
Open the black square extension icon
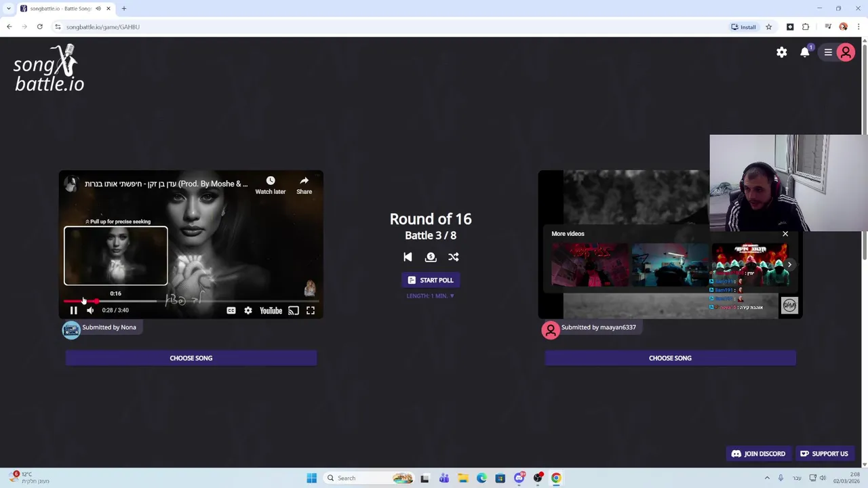[790, 27]
